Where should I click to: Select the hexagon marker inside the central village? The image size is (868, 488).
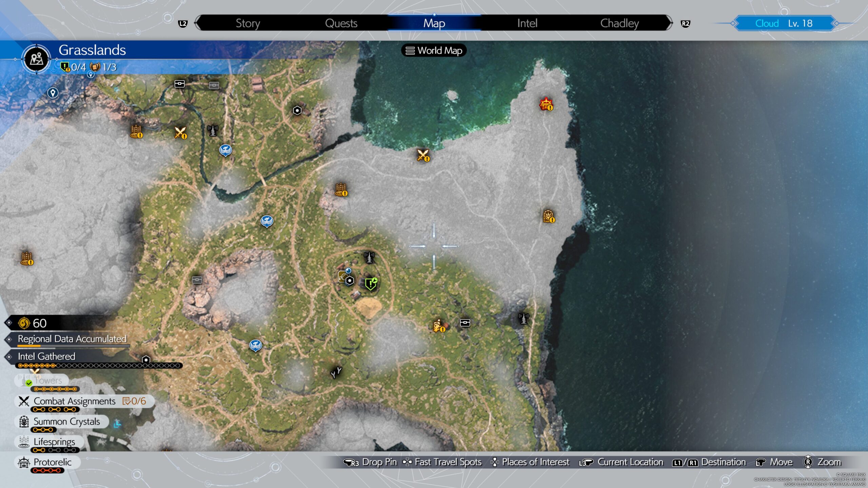tap(350, 281)
